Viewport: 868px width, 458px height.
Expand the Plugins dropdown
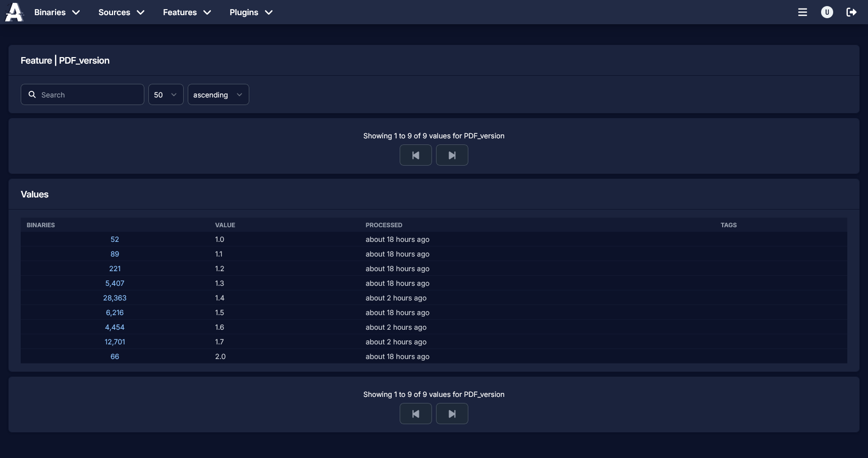point(250,12)
